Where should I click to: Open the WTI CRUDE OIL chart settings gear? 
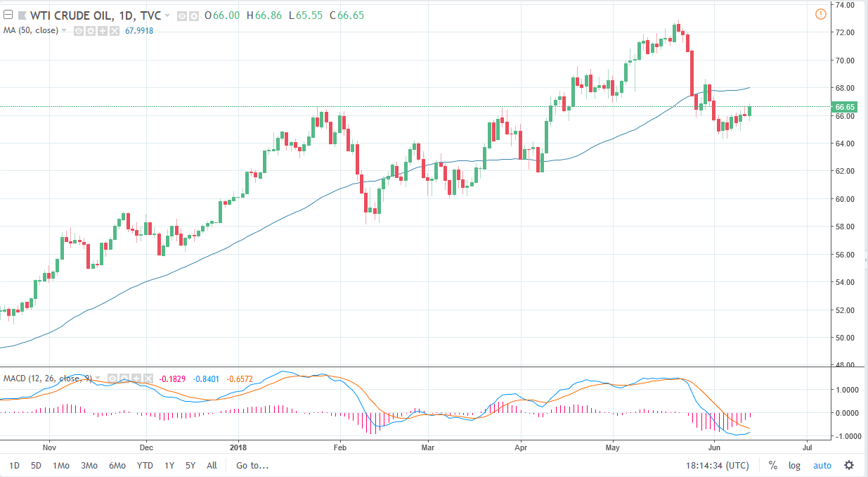[x=194, y=15]
